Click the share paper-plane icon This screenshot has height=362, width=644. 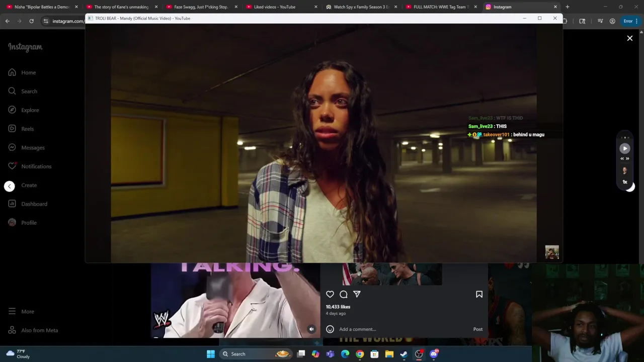357,294
